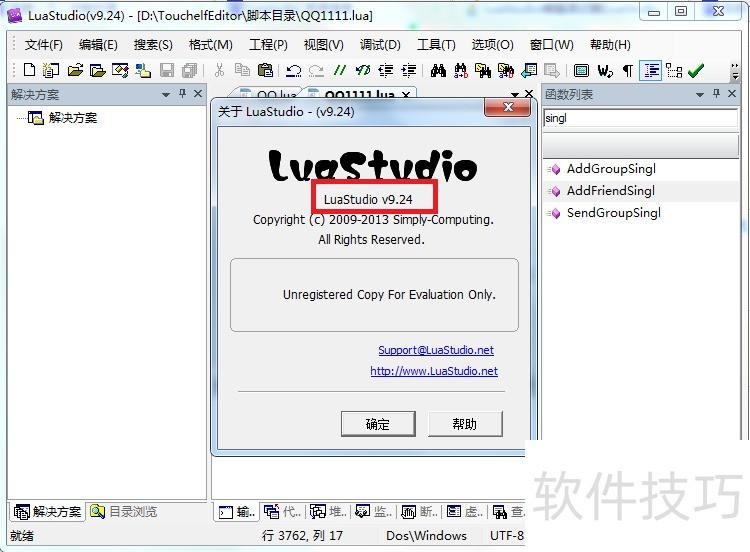Open the 编辑(E) menu
750x552 pixels.
(98, 45)
